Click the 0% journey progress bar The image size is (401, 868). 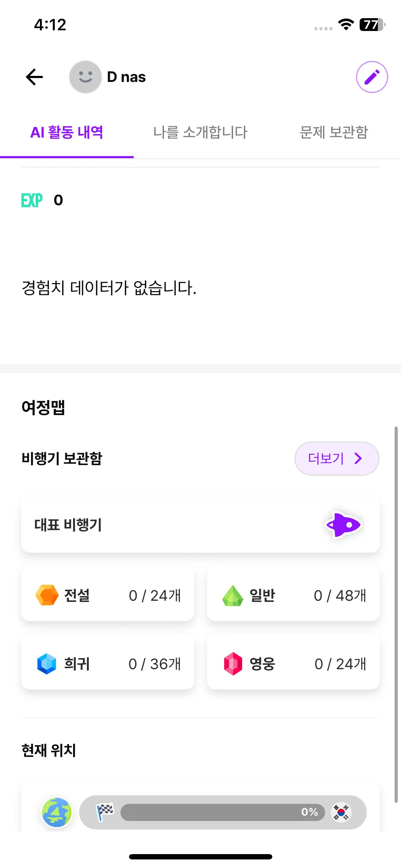(x=222, y=812)
